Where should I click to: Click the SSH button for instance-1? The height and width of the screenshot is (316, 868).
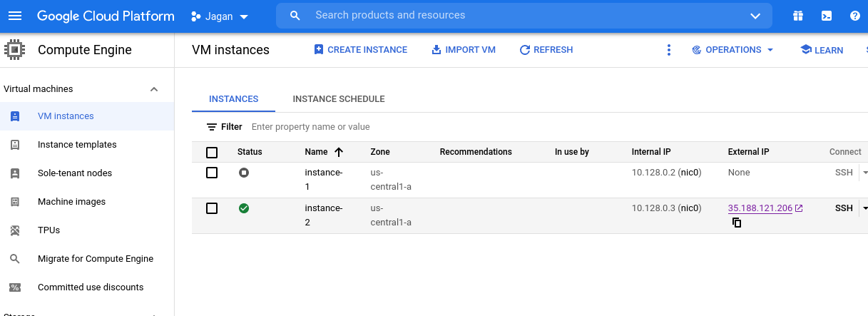[844, 173]
